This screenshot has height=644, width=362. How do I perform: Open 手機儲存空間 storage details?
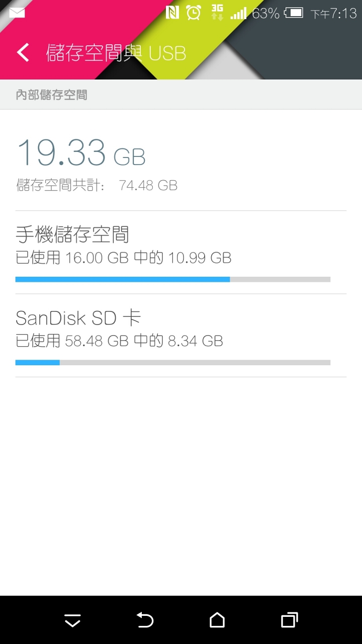click(x=181, y=253)
